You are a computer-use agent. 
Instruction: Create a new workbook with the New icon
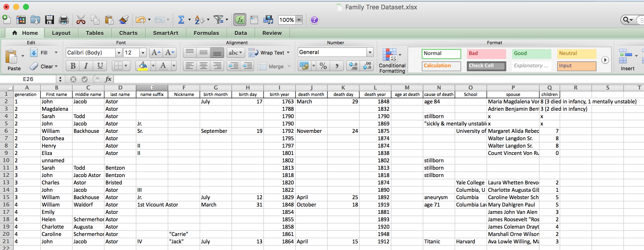pos(7,19)
